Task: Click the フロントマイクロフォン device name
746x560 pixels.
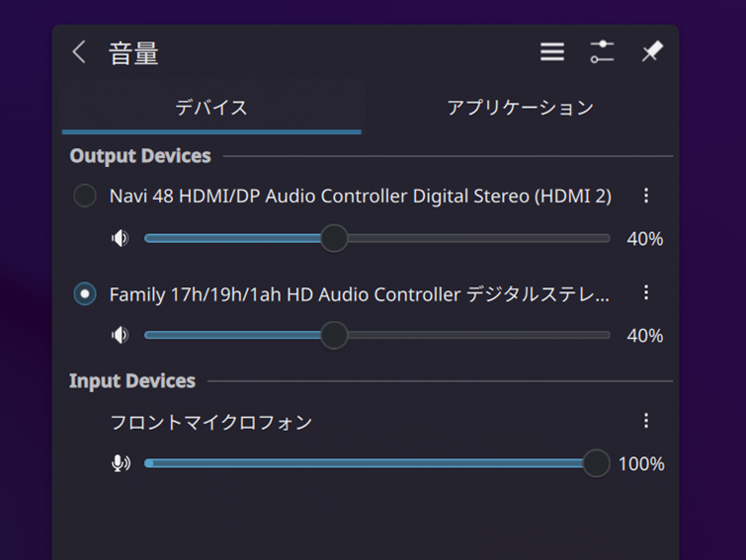Action: [210, 423]
